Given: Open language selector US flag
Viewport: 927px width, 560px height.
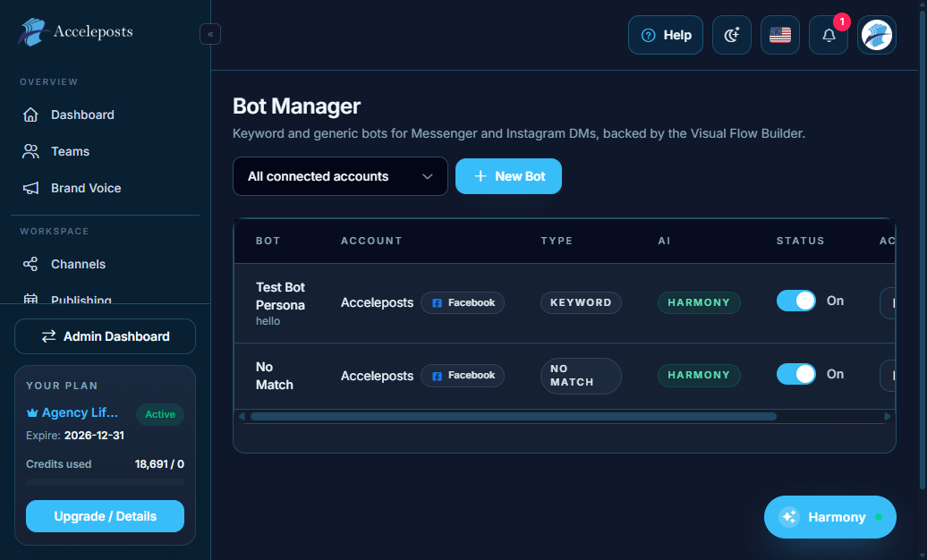Looking at the screenshot, I should point(780,35).
